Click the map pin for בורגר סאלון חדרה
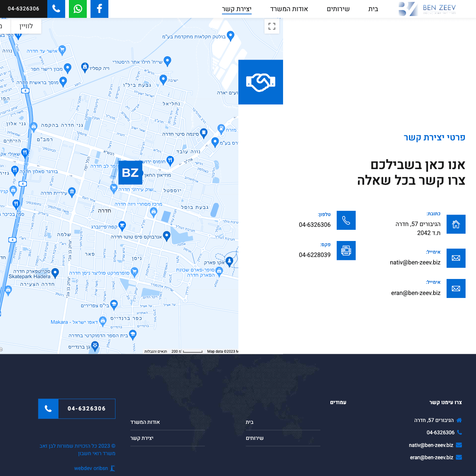Viewport: 476px width, 476px height. click(x=15, y=170)
